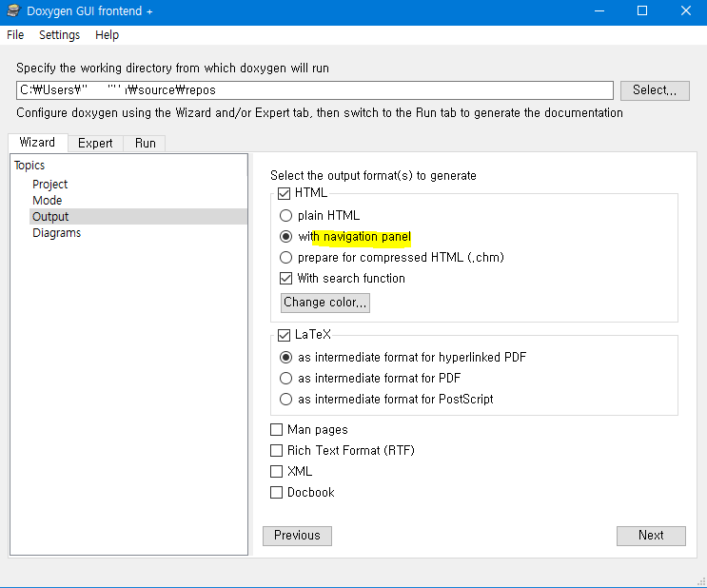The width and height of the screenshot is (707, 588).
Task: Click the Select... directory button
Action: click(655, 90)
